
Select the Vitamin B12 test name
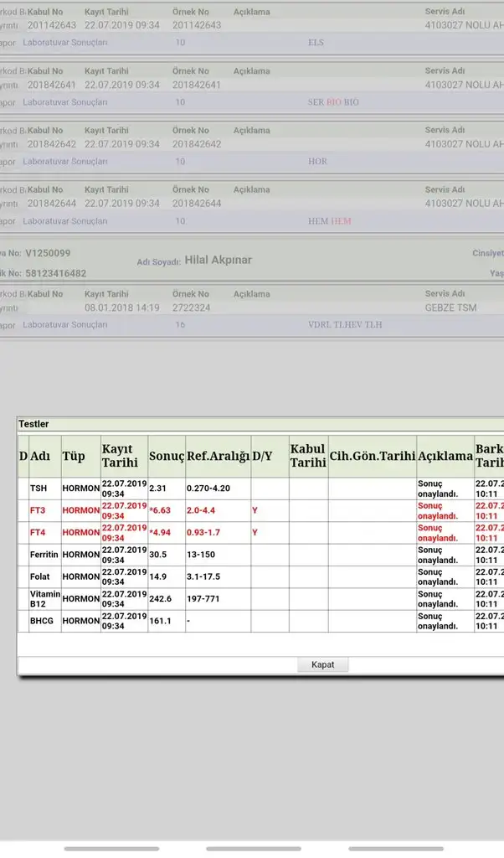click(x=44, y=598)
